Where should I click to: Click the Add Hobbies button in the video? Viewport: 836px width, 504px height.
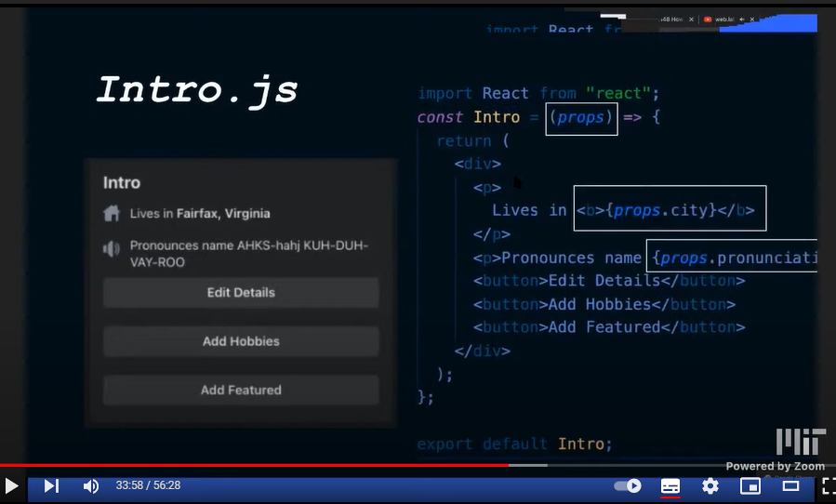click(x=241, y=341)
